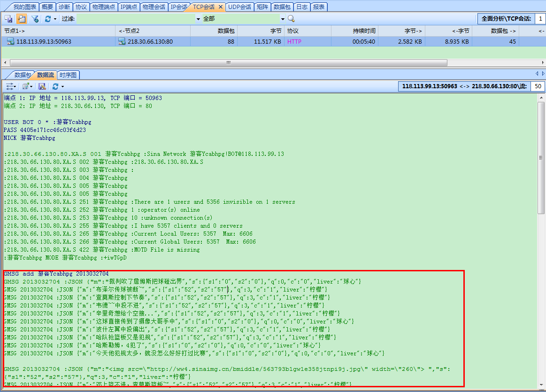
Task: Click the session list horizontal scrollbar
Action: click(228, 62)
